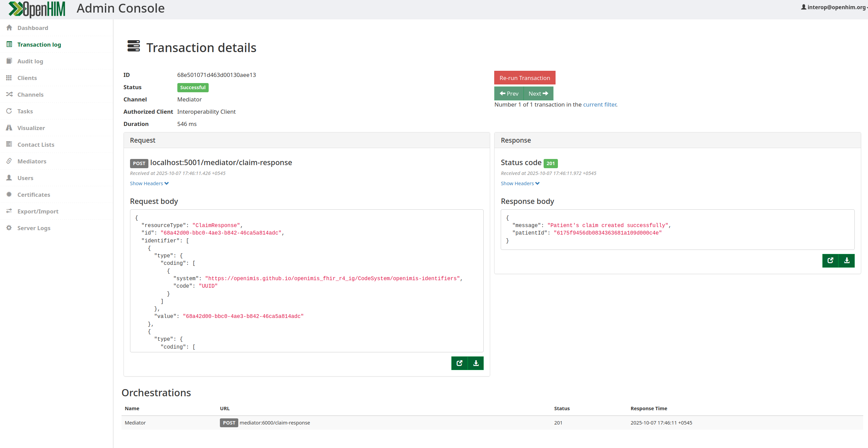Expand response Show Headers
Image resolution: width=868 pixels, height=448 pixels.
[520, 183]
